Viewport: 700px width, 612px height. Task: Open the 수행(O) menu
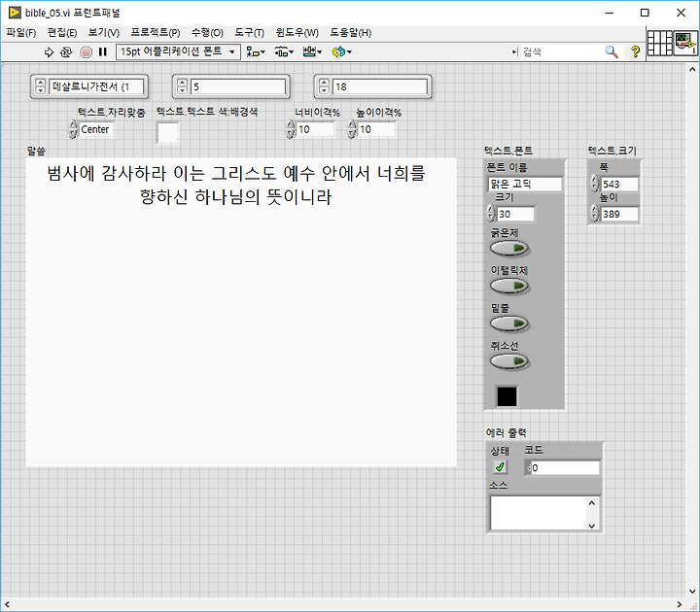pos(207,33)
